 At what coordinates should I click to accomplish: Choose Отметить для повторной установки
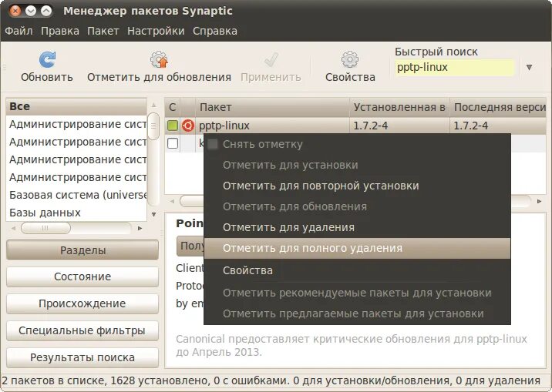click(x=357, y=186)
